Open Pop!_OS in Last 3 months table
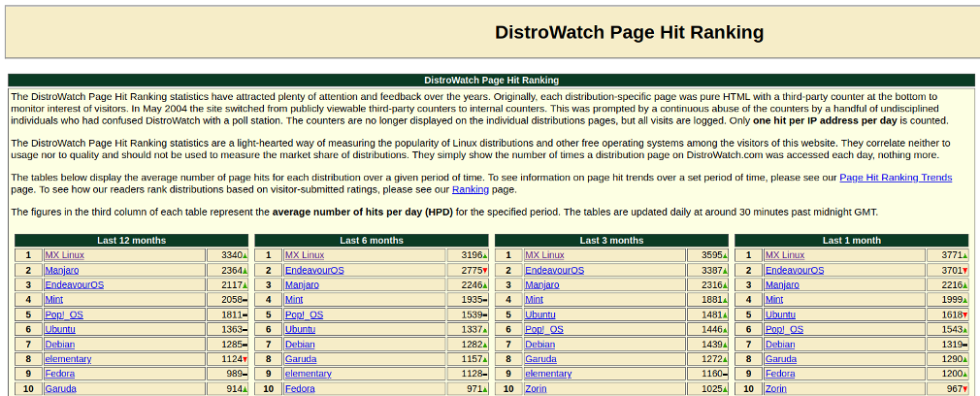This screenshot has width=980, height=396. pyautogui.click(x=544, y=329)
